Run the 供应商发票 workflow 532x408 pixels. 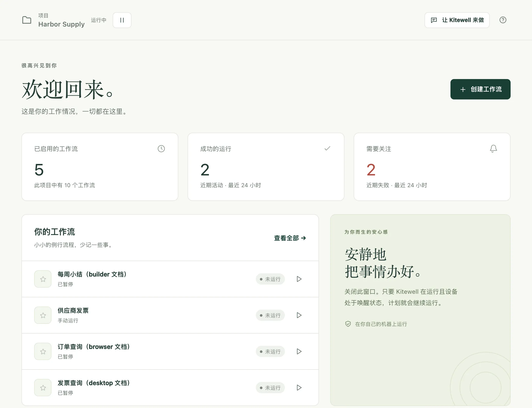click(299, 315)
